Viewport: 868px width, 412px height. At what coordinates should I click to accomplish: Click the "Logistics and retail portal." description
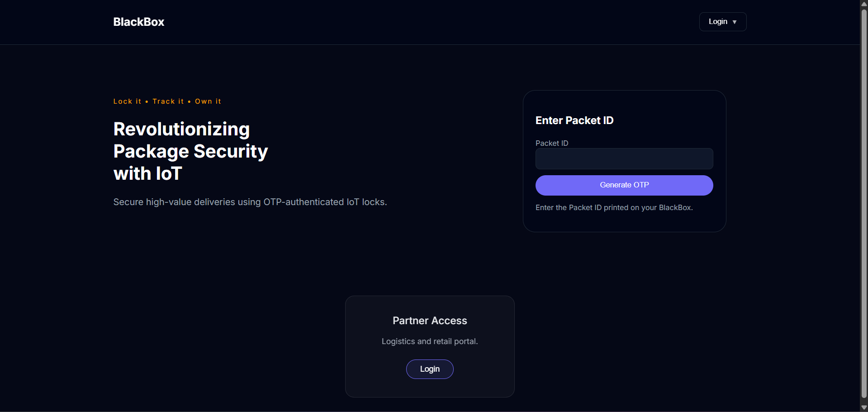[x=429, y=341]
